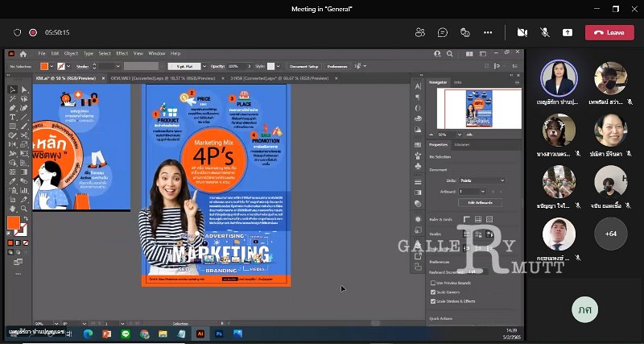This screenshot has height=344, width=644.
Task: Open Teams chat icon
Action: [x=442, y=32]
